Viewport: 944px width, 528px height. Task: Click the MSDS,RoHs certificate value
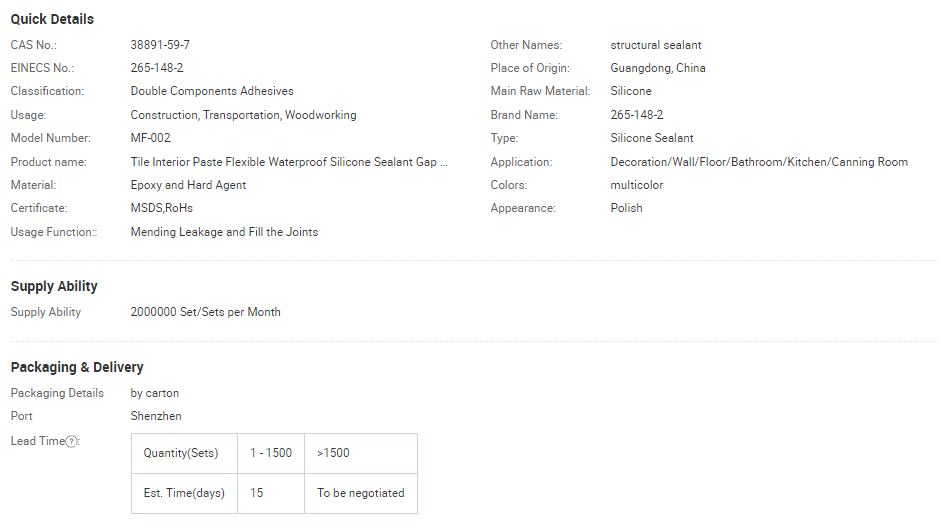tap(161, 208)
